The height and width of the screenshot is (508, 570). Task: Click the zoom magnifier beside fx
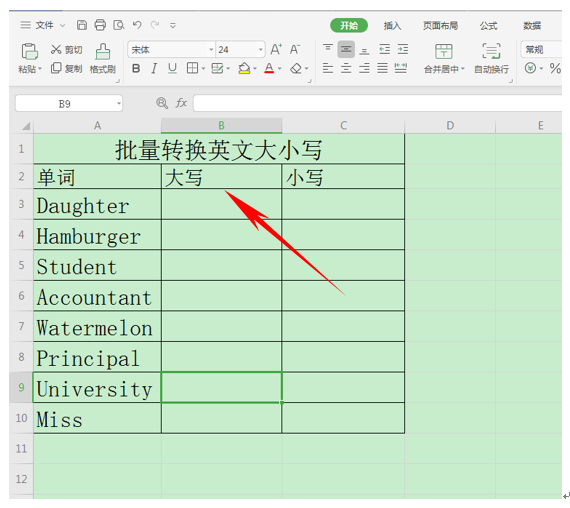coord(162,103)
